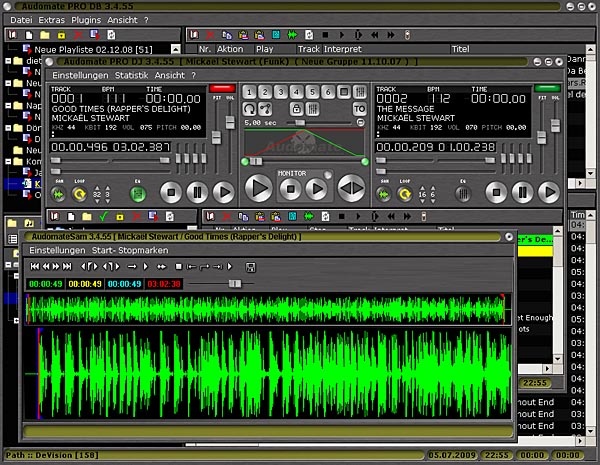Collapse the 'diet' folder in DB tree
The image size is (600, 465).
click(x=8, y=61)
